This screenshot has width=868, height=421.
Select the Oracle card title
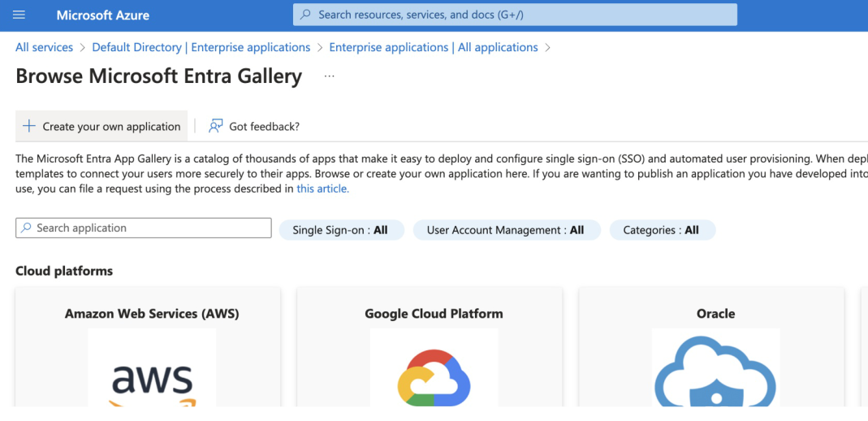coord(716,314)
